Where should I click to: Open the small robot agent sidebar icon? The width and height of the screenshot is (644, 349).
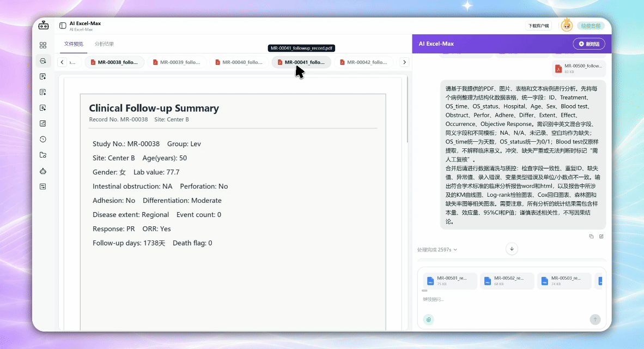[43, 171]
